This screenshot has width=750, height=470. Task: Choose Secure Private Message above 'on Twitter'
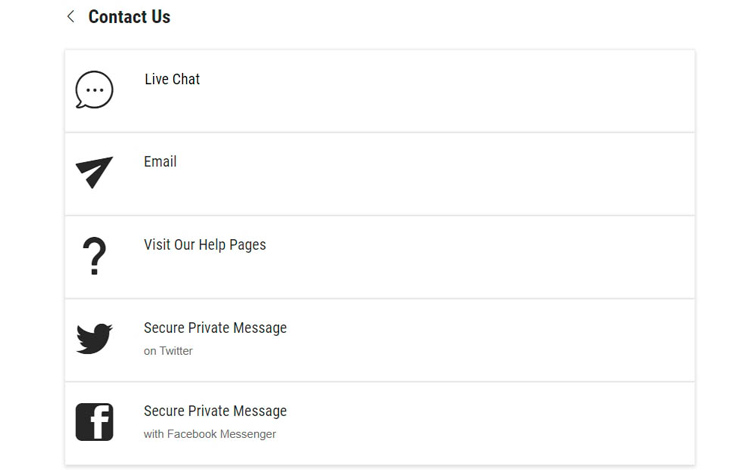[x=215, y=328]
